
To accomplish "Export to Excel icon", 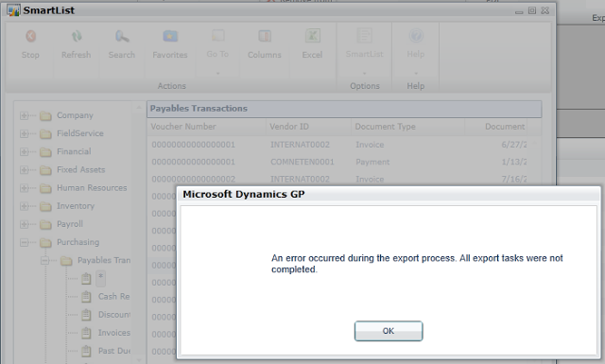I will pyautogui.click(x=312, y=36).
